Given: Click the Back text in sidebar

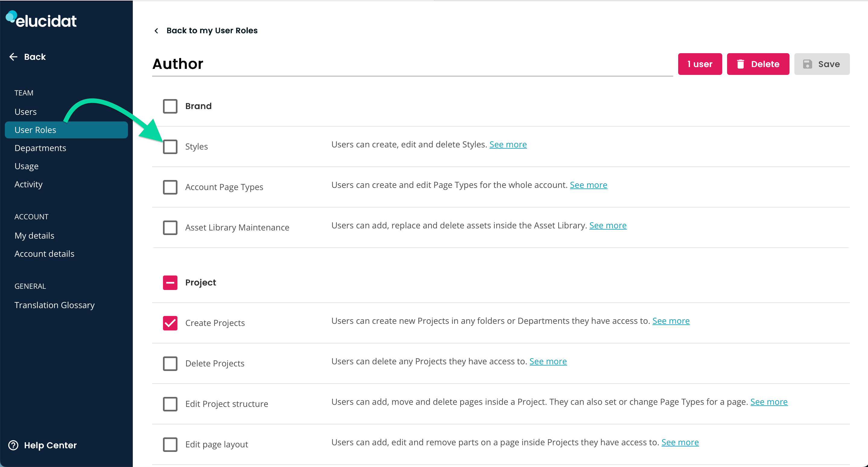Looking at the screenshot, I should point(35,57).
